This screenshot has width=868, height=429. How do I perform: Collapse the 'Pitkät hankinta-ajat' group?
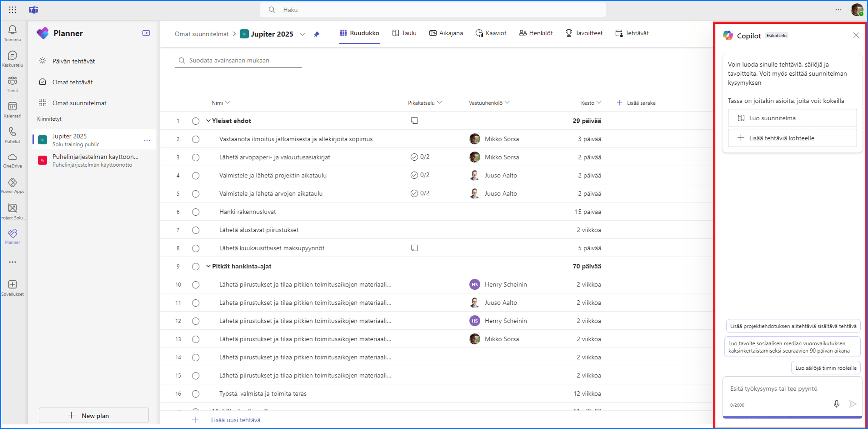[x=208, y=266]
